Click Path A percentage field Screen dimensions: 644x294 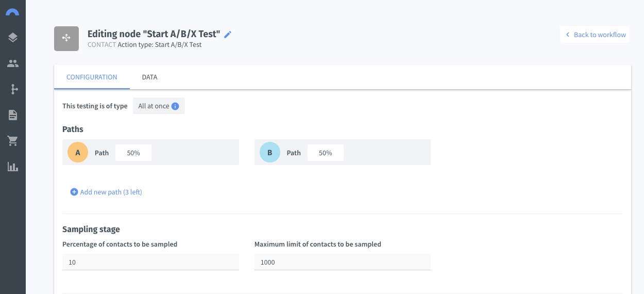[x=133, y=153]
